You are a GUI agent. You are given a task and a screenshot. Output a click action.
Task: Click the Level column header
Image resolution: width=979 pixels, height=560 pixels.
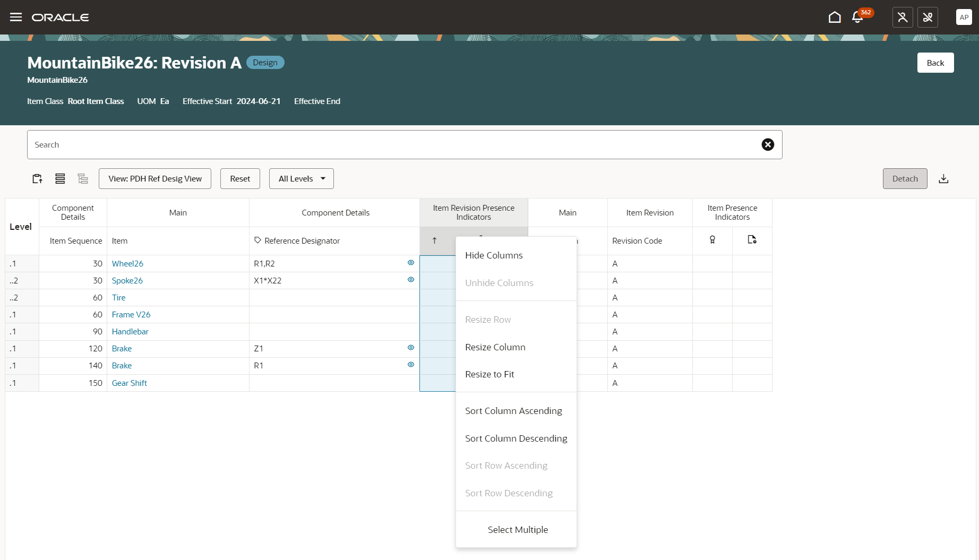coord(21,227)
